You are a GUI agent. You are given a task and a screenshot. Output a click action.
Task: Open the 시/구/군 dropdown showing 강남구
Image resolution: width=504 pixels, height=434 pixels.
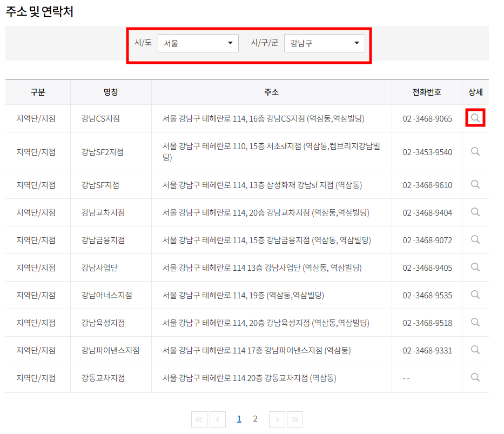pyautogui.click(x=325, y=43)
